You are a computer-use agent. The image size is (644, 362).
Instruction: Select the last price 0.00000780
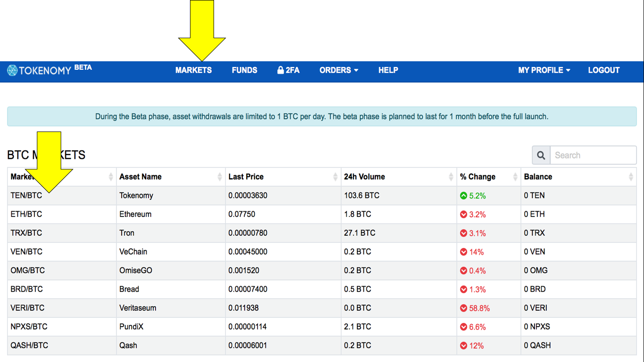[248, 233]
